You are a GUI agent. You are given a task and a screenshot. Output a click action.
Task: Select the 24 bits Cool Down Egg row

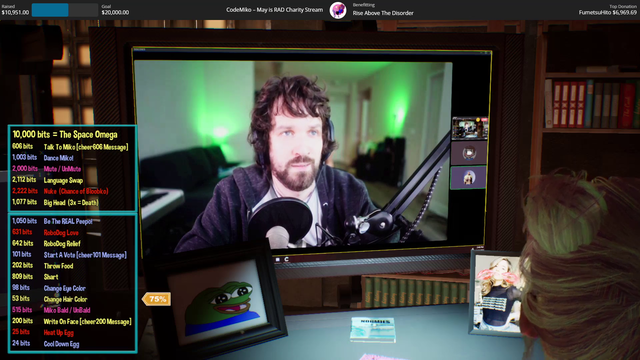tap(46, 344)
